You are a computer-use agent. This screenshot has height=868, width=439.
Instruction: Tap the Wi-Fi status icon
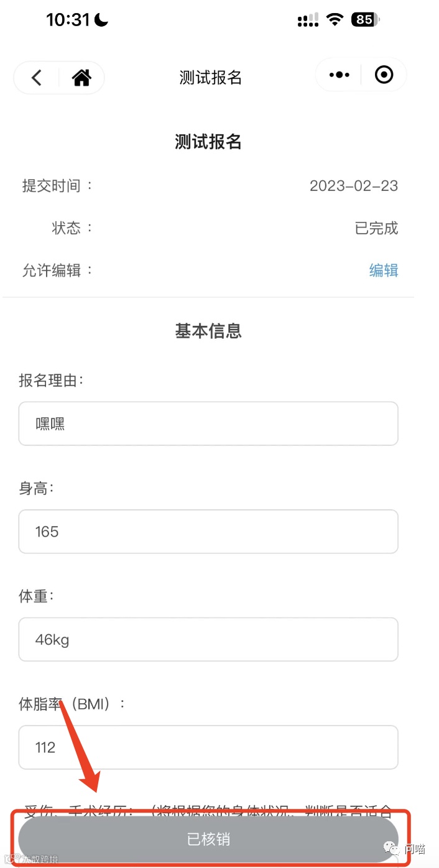click(x=335, y=20)
